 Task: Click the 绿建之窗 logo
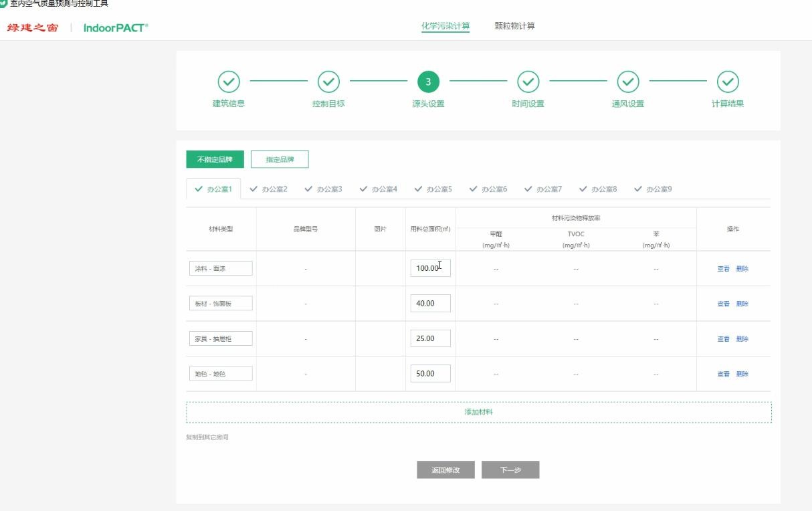point(33,27)
